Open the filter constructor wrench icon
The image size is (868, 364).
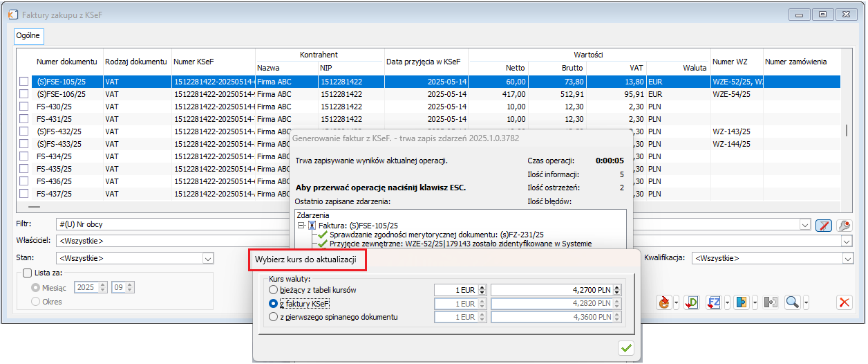[844, 225]
